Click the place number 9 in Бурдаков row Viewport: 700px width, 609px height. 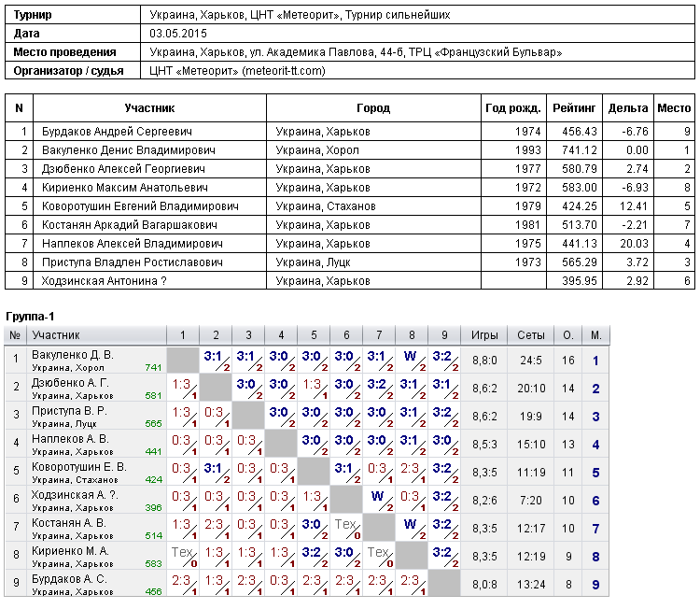[x=595, y=585]
